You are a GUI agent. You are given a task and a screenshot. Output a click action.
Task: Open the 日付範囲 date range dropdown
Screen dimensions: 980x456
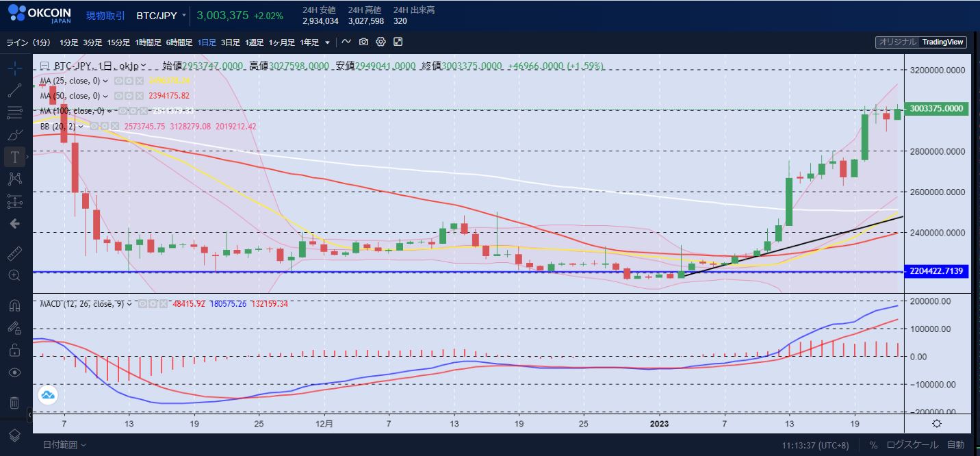pyautogui.click(x=64, y=444)
